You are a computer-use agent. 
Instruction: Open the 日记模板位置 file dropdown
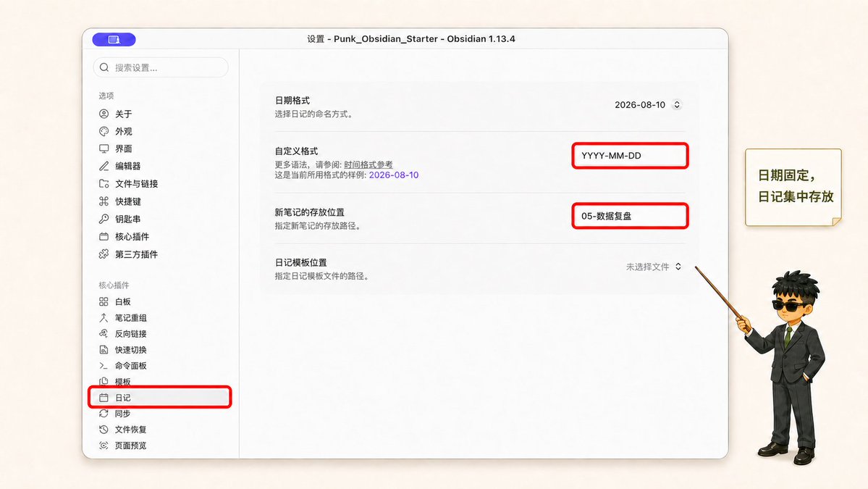(654, 267)
